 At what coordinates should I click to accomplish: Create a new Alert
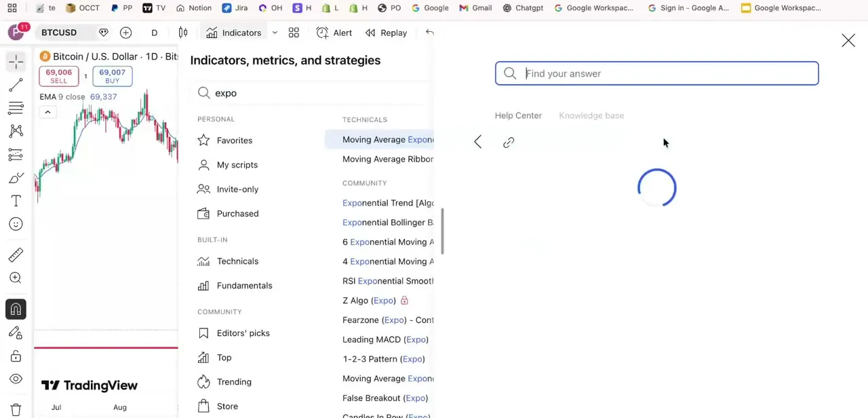[x=334, y=33]
